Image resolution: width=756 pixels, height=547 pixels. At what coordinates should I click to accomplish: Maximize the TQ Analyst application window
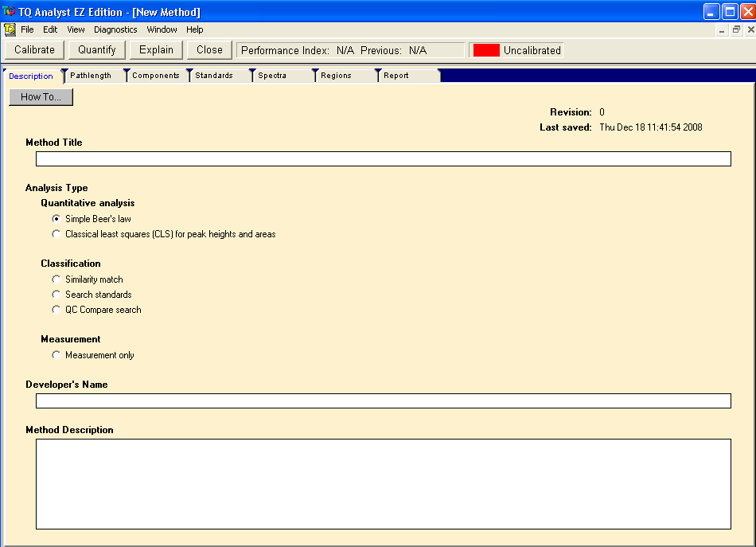[730, 12]
